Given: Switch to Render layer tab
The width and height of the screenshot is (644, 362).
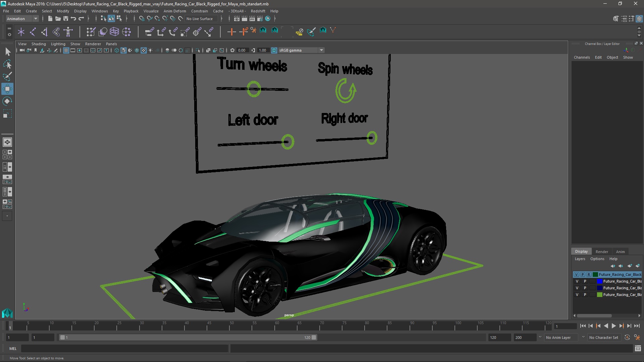Looking at the screenshot, I should 602,252.
